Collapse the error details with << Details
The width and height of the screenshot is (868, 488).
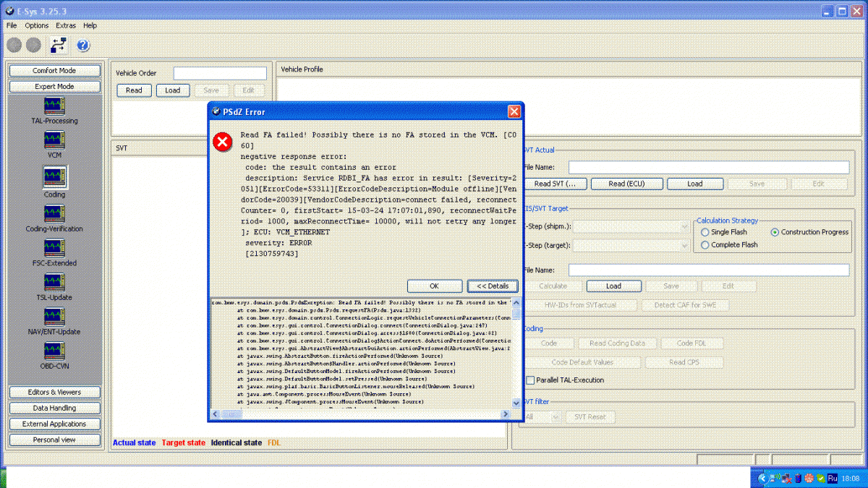tap(493, 286)
